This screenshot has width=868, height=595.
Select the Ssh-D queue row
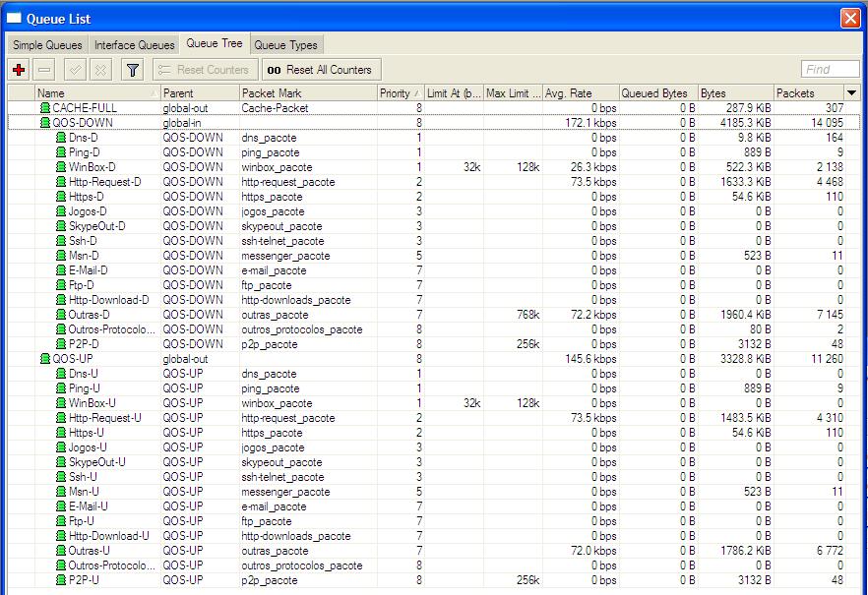point(434,241)
